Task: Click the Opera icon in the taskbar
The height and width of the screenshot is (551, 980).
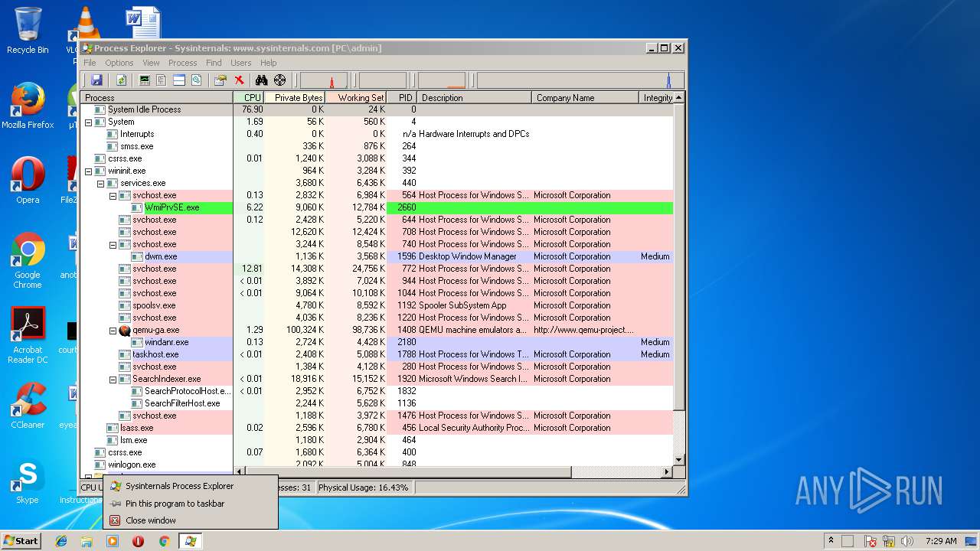Action: 139,541
